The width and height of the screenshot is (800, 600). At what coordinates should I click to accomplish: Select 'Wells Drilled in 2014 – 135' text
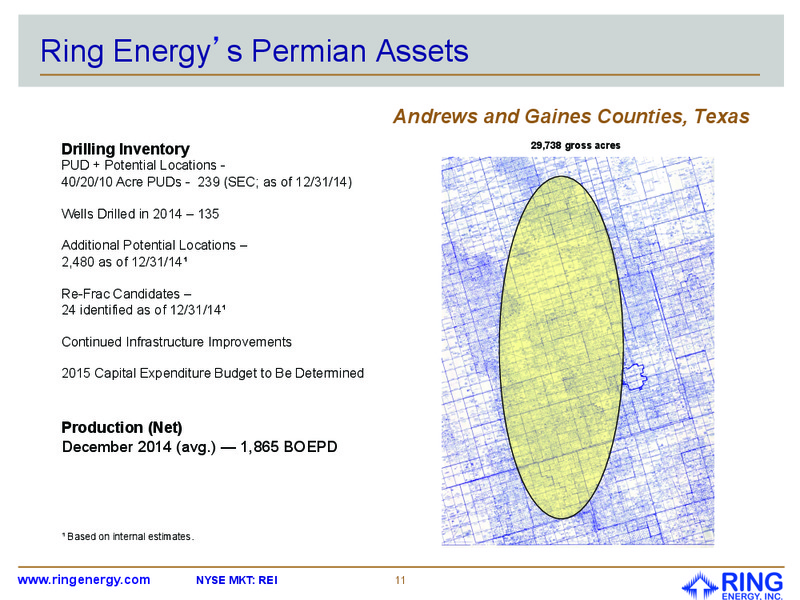pos(140,214)
